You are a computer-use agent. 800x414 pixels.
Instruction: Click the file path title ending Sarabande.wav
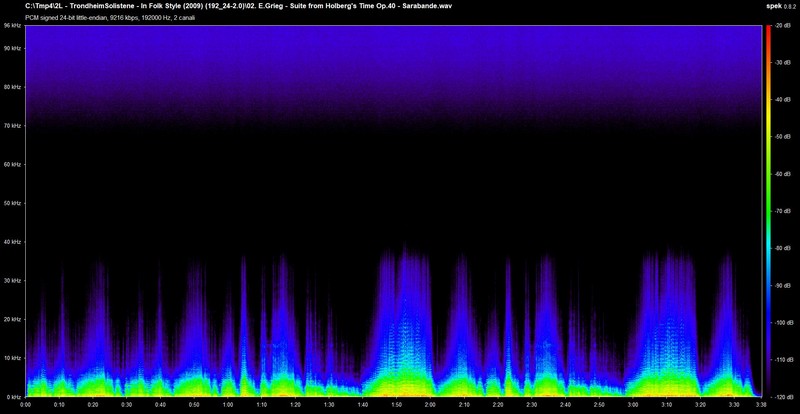[x=238, y=6]
